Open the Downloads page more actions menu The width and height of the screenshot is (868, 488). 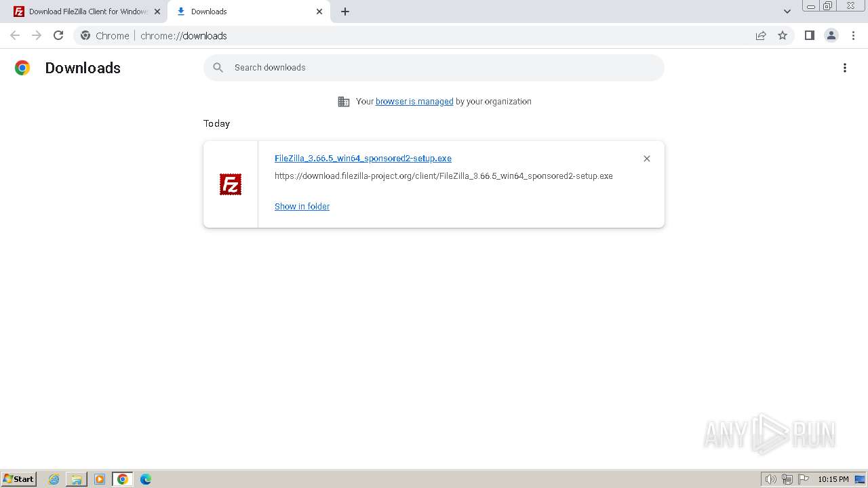[845, 68]
